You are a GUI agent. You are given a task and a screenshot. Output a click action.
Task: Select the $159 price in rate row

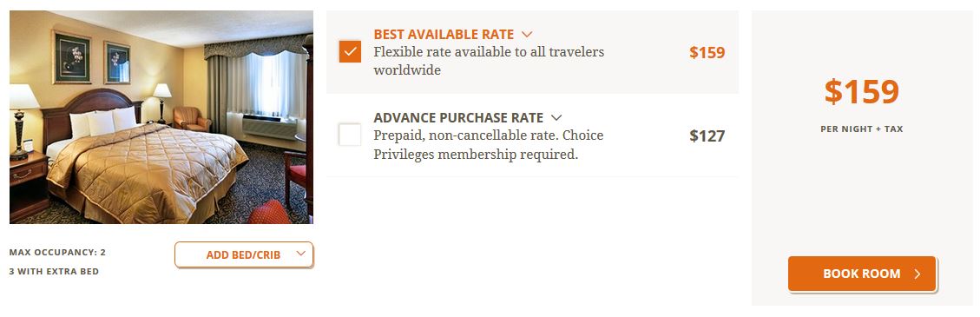(x=707, y=52)
